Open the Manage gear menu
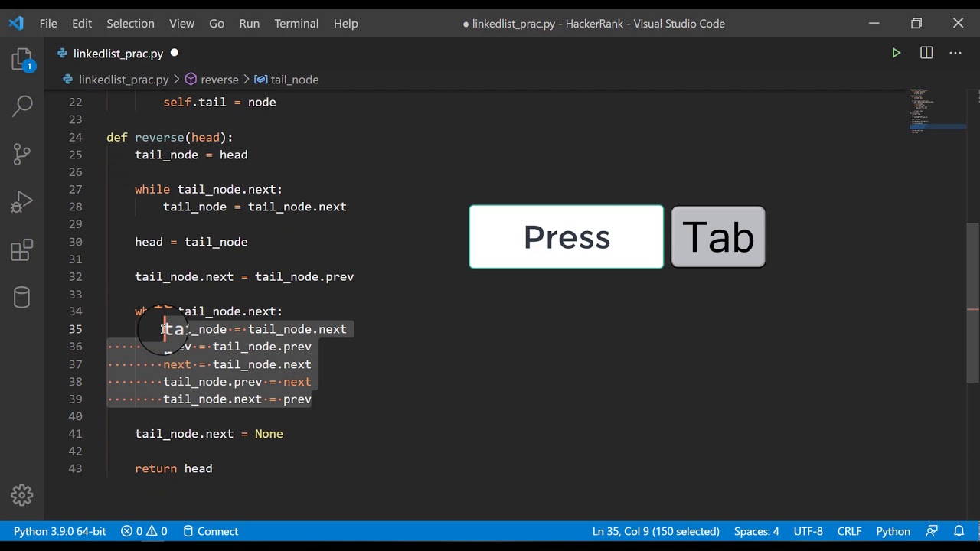Image resolution: width=980 pixels, height=551 pixels. pyautogui.click(x=22, y=495)
